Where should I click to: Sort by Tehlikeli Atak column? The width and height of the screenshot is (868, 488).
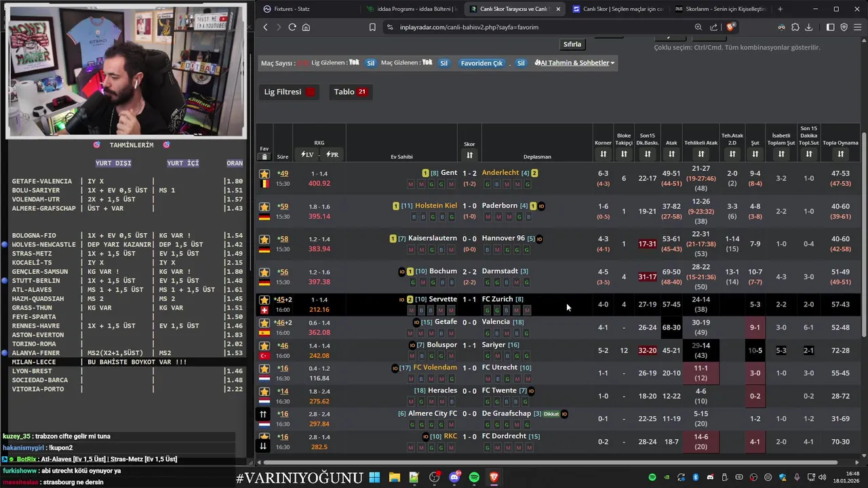point(701,155)
